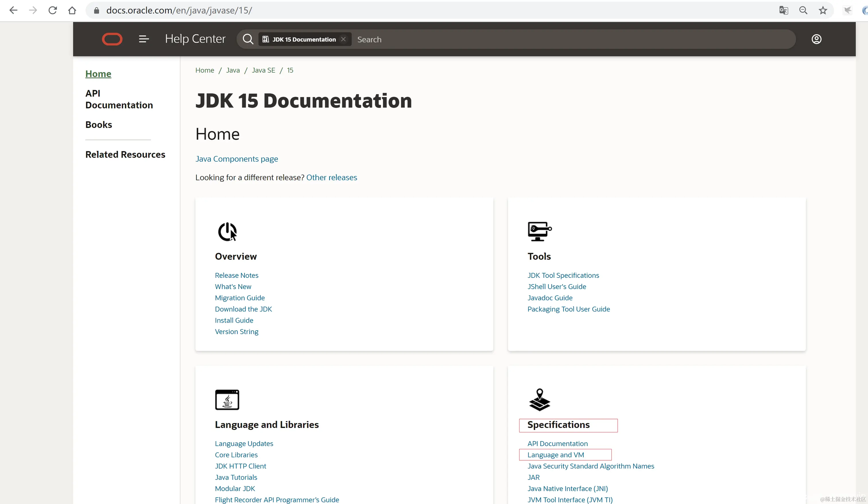Click the browser address bar URL
The width and height of the screenshot is (868, 504).
179,10
